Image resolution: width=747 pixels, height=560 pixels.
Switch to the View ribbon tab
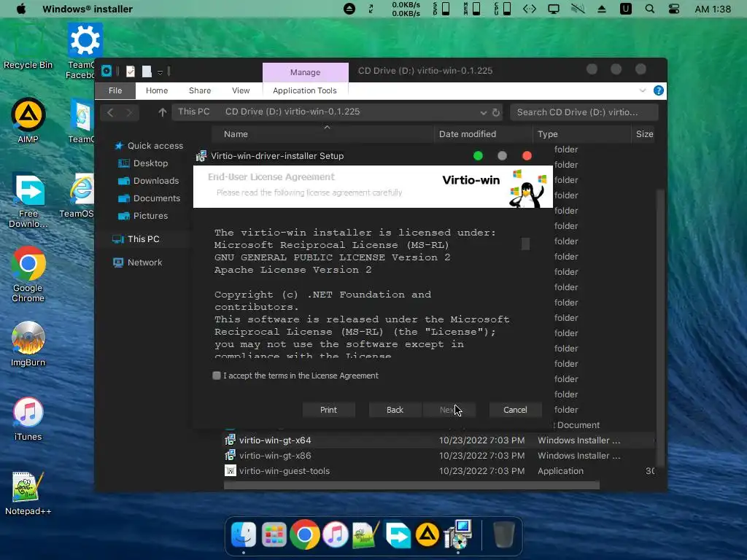click(x=241, y=90)
